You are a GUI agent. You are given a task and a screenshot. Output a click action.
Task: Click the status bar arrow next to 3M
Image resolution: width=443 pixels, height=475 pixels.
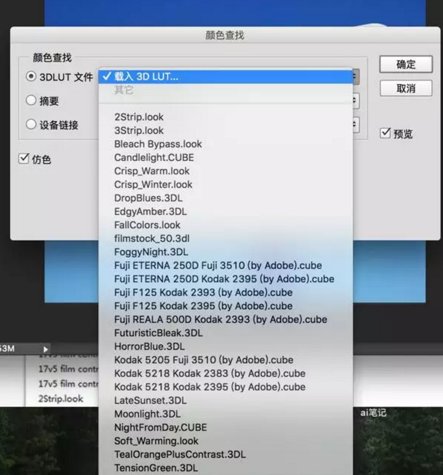46,349
